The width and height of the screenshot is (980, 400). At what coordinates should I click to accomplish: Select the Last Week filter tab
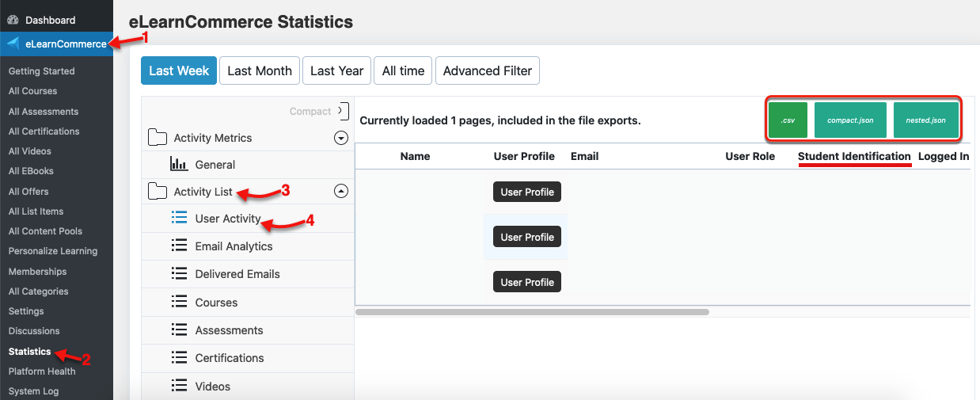tap(179, 70)
